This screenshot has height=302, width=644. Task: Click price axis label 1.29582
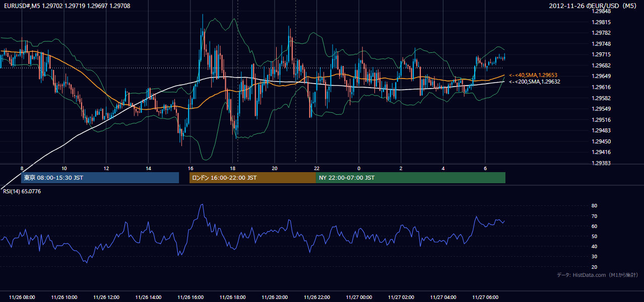click(x=601, y=98)
